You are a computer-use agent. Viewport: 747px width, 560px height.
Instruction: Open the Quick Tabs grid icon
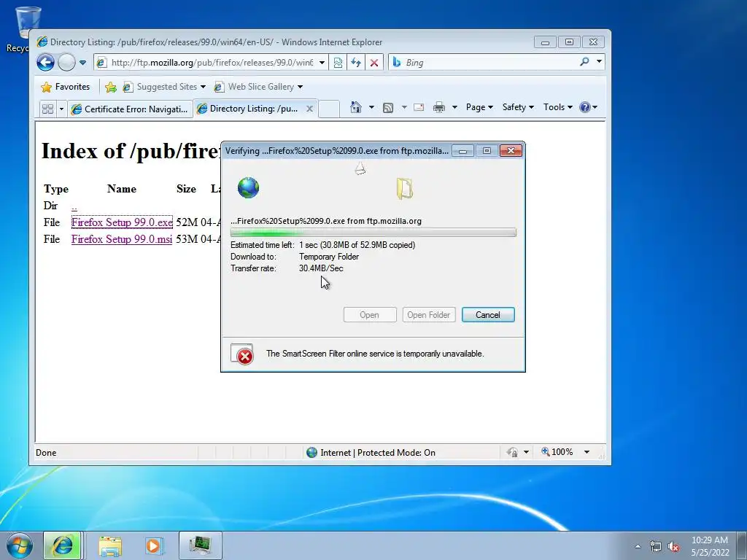47,109
